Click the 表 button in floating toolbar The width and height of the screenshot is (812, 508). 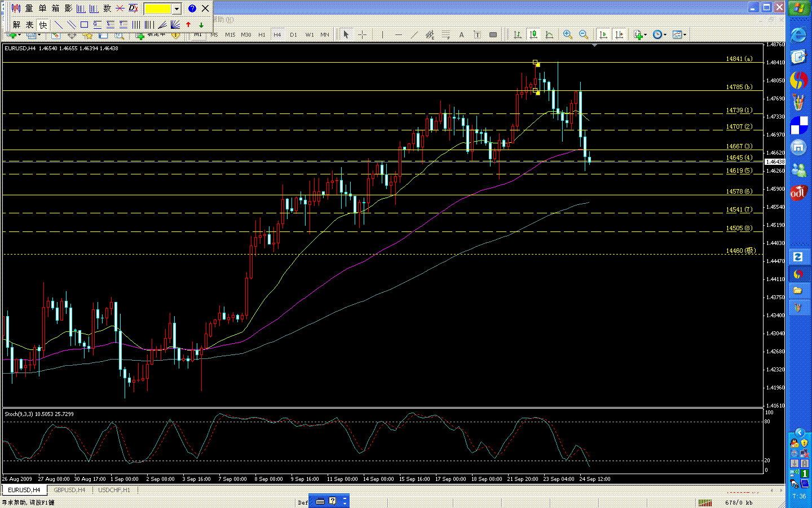pyautogui.click(x=29, y=25)
